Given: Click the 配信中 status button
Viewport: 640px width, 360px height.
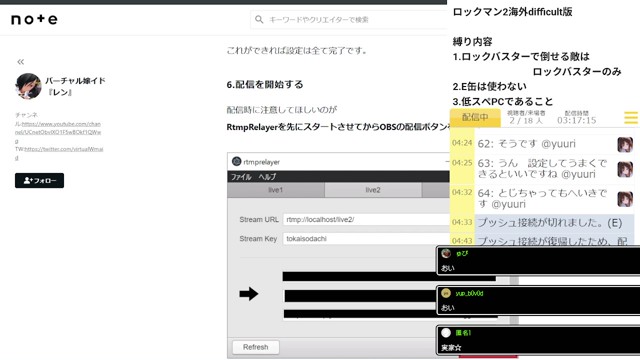Looking at the screenshot, I should coord(475,118).
